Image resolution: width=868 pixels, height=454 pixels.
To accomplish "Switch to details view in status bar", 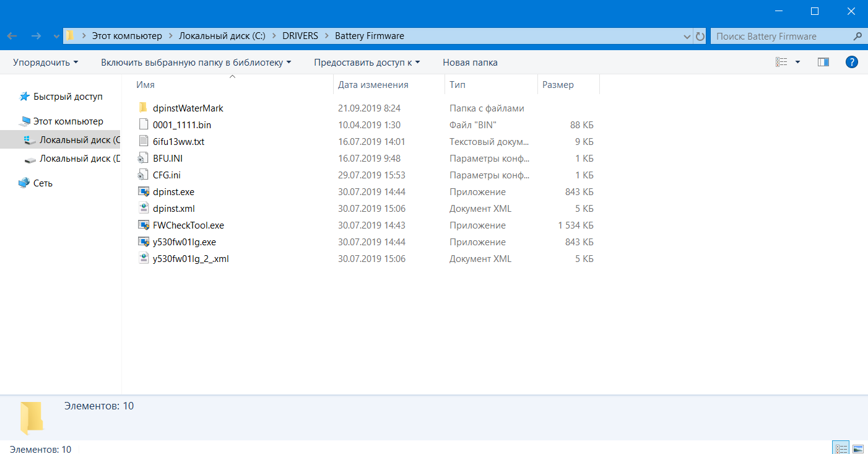I will pos(841,448).
